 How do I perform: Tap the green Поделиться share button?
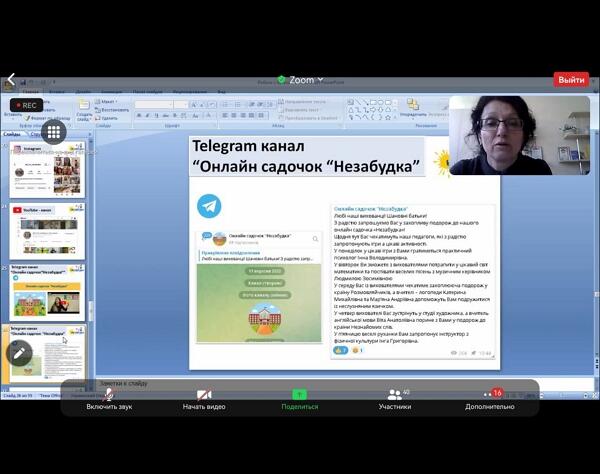tap(300, 399)
